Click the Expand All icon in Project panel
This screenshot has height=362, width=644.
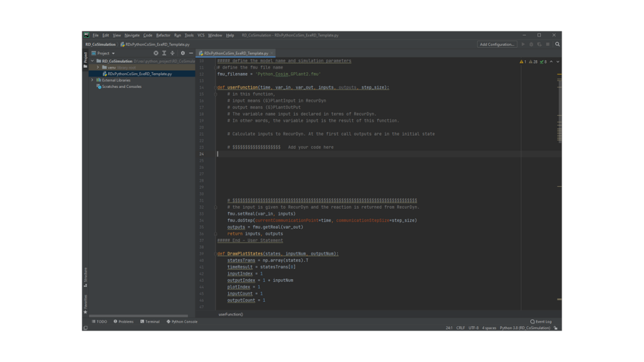click(x=164, y=53)
